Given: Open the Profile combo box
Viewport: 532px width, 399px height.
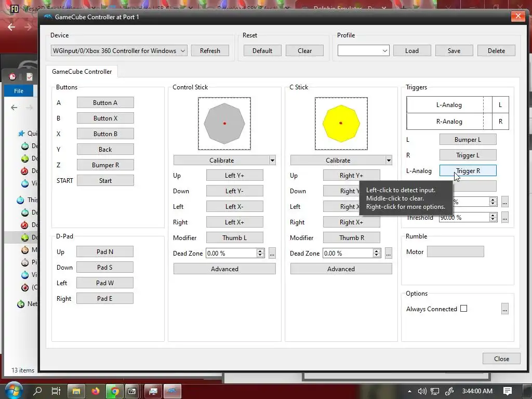Looking at the screenshot, I should pyautogui.click(x=363, y=50).
